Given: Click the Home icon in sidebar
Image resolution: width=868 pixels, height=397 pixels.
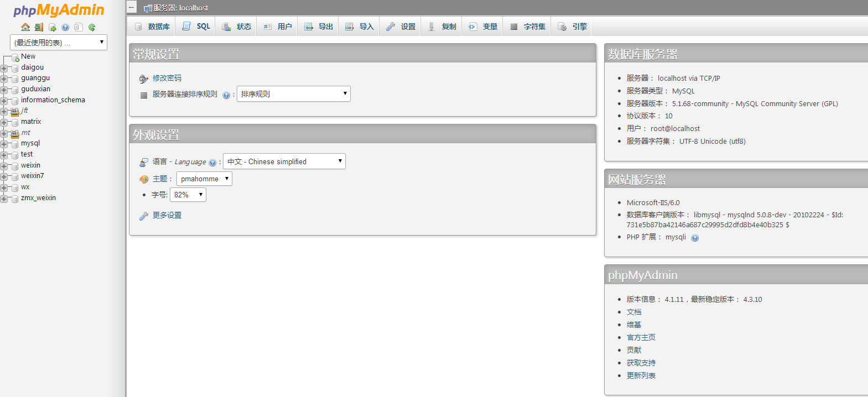Looking at the screenshot, I should tap(25, 27).
